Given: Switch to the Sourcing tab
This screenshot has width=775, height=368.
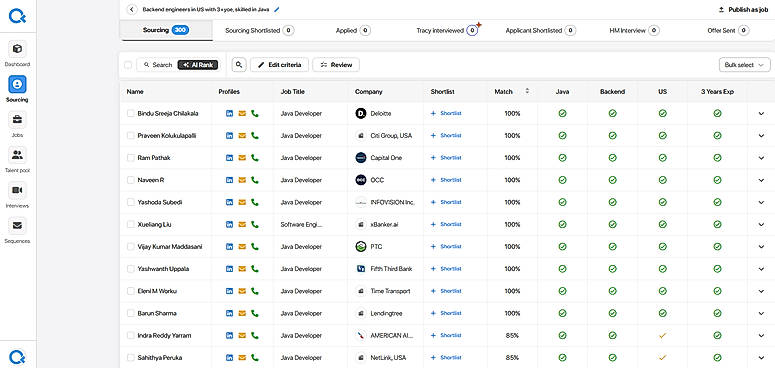Looking at the screenshot, I should 166,30.
